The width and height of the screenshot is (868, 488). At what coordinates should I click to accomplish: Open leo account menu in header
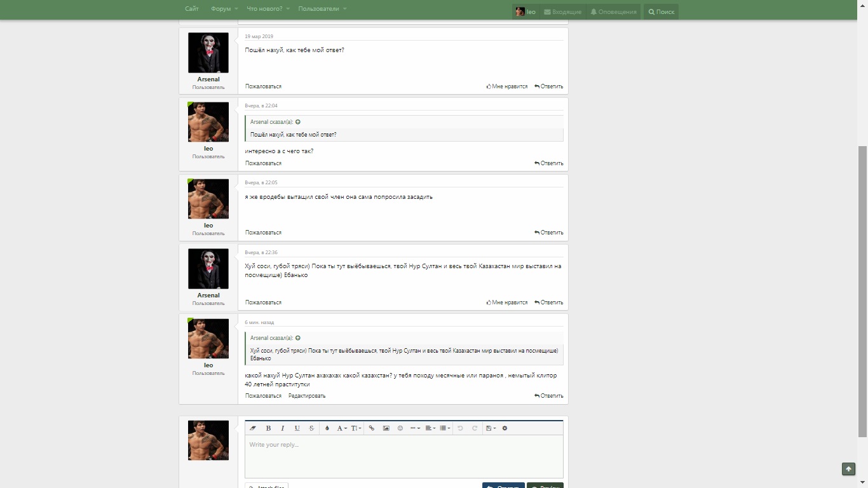click(x=526, y=11)
